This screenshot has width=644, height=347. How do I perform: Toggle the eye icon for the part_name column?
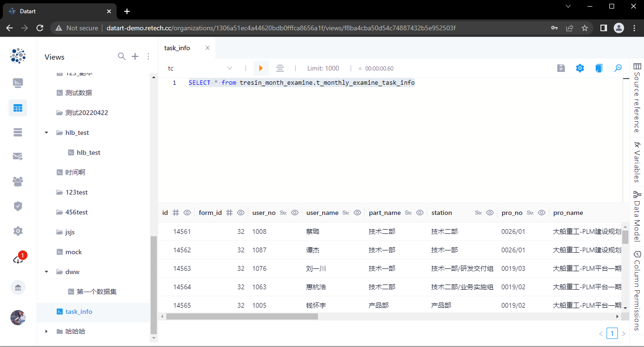(419, 213)
